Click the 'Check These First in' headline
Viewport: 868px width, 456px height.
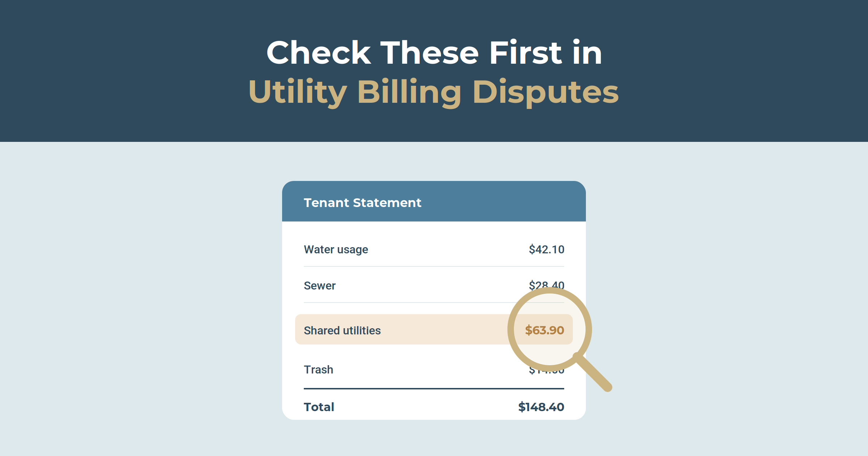(x=434, y=53)
